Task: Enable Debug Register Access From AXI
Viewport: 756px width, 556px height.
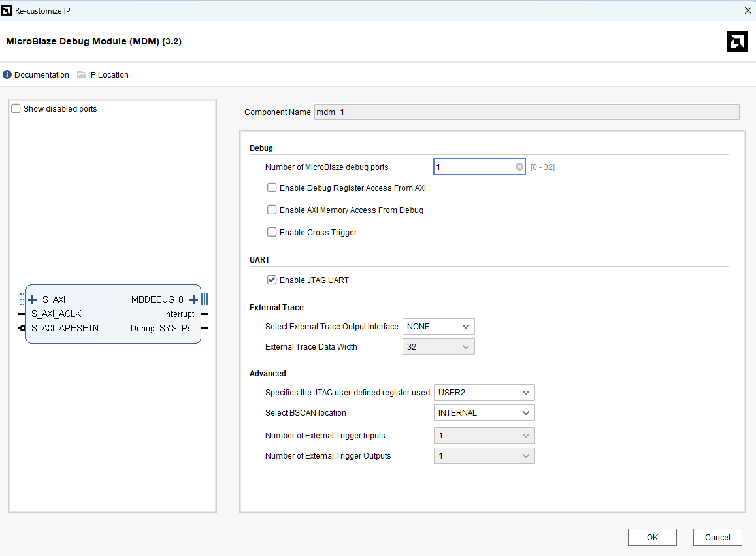Action: [272, 188]
